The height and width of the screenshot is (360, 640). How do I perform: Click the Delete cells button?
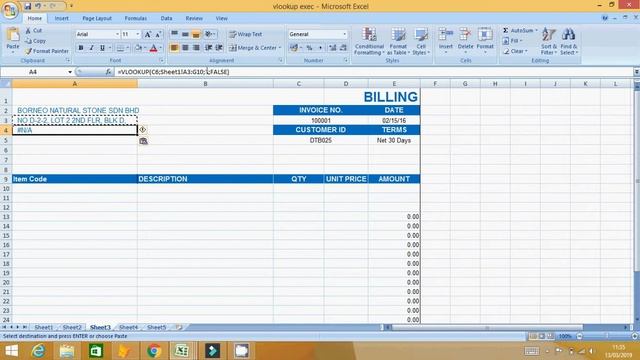point(465,40)
